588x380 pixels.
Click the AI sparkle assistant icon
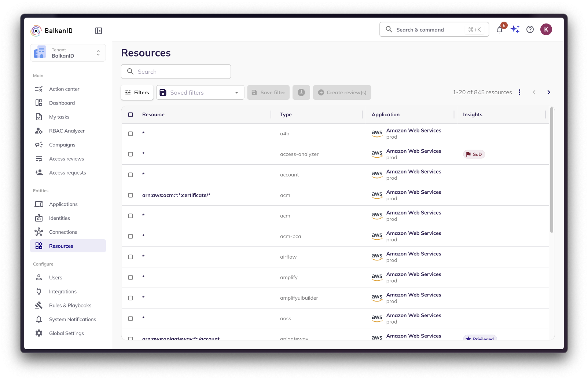515,29
